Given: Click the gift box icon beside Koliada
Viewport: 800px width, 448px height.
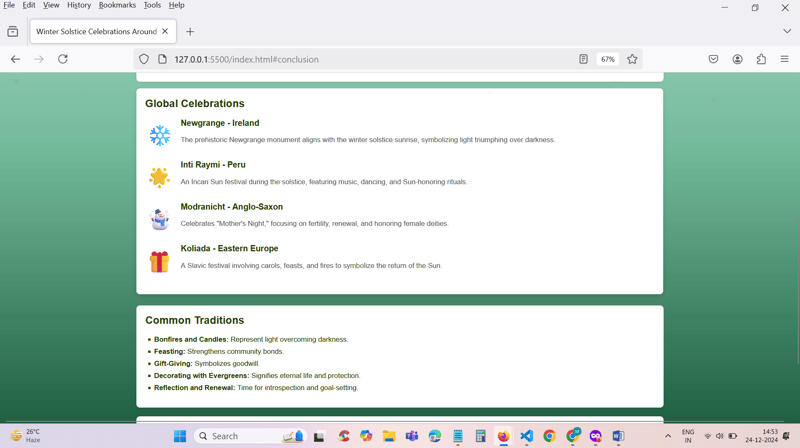Looking at the screenshot, I should click(x=159, y=262).
